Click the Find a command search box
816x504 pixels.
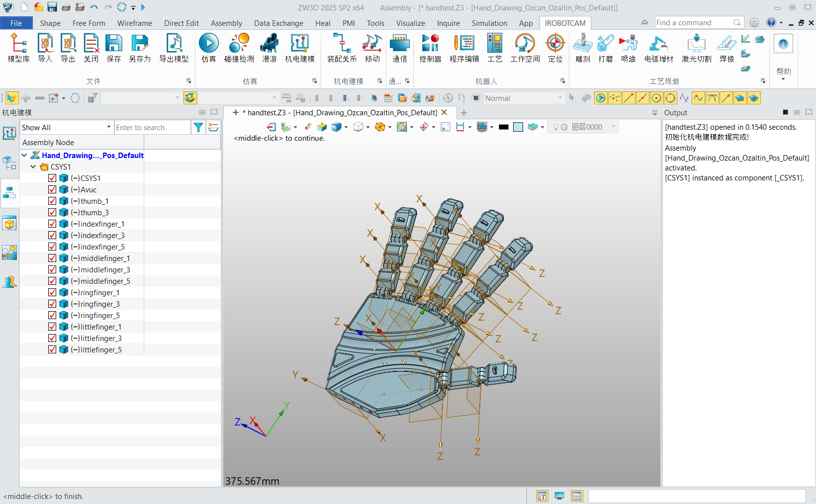coord(693,23)
